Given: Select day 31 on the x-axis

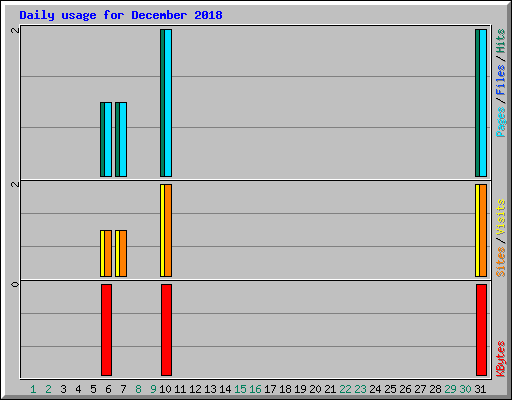Looking at the screenshot, I should [480, 389].
